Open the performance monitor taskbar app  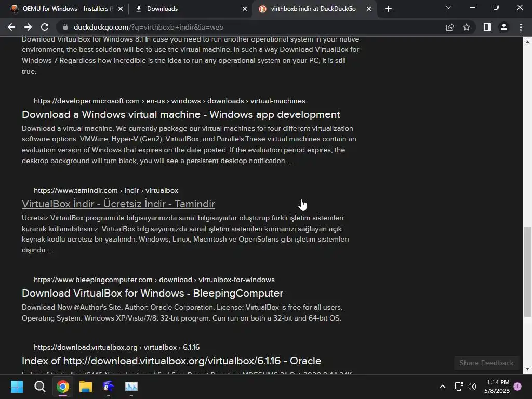click(x=131, y=387)
